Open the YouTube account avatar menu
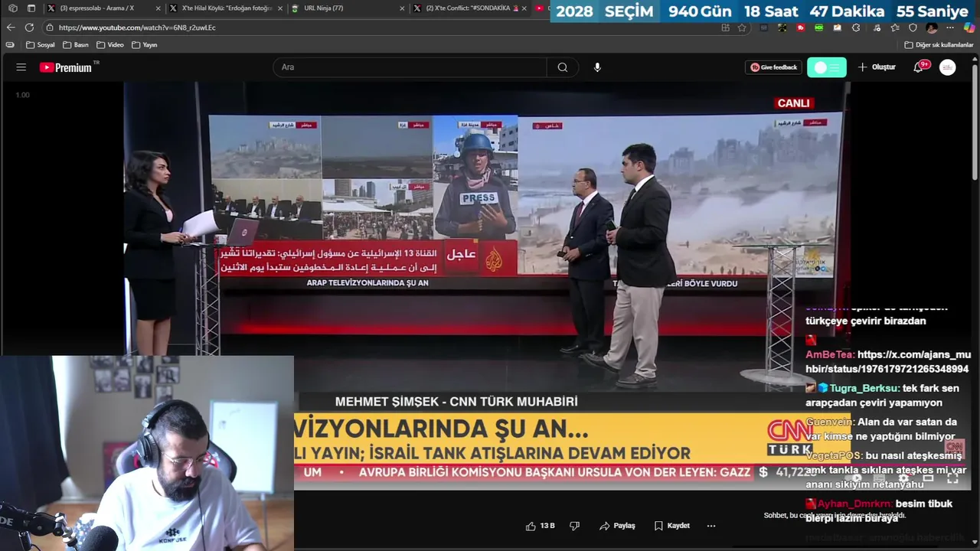Screen dimensions: 980x551 [x=948, y=67]
